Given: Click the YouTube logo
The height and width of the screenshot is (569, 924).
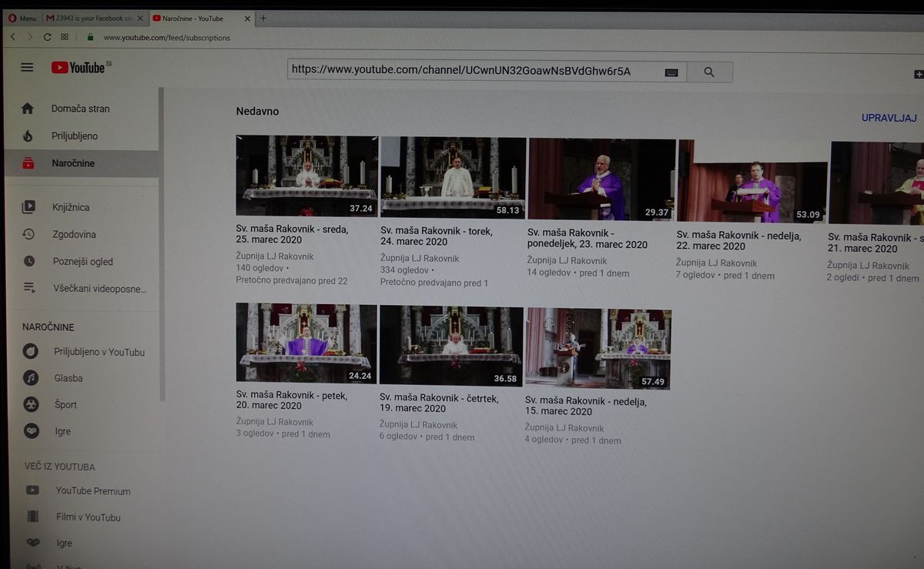Looking at the screenshot, I should pos(79,68).
